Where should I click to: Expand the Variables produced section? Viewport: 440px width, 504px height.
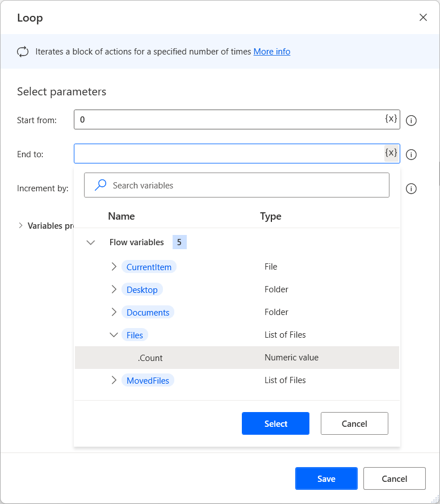click(20, 225)
